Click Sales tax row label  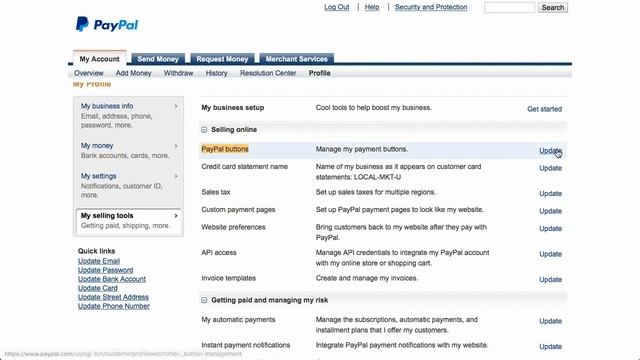click(216, 192)
